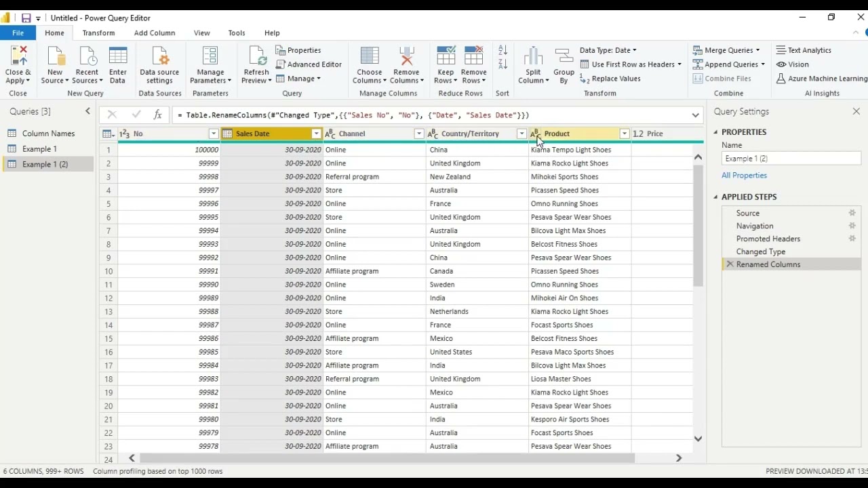Change Product column data type icon

535,134
